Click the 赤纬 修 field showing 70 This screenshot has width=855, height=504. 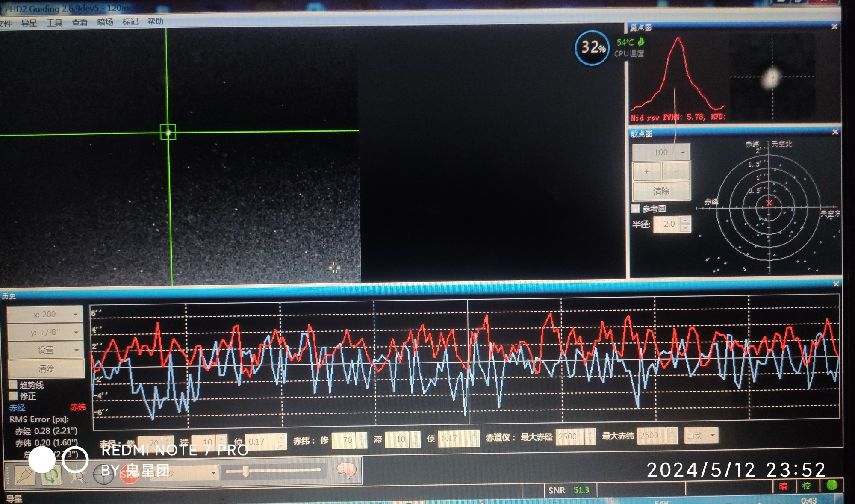[345, 440]
